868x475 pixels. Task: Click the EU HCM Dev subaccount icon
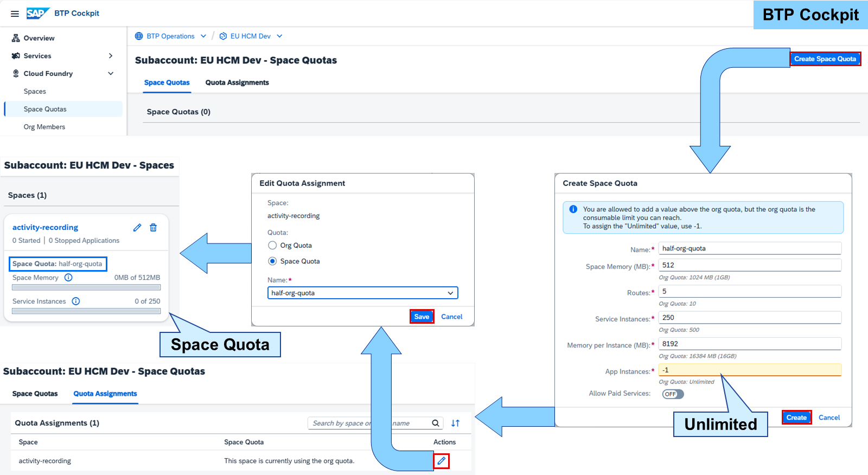(223, 36)
